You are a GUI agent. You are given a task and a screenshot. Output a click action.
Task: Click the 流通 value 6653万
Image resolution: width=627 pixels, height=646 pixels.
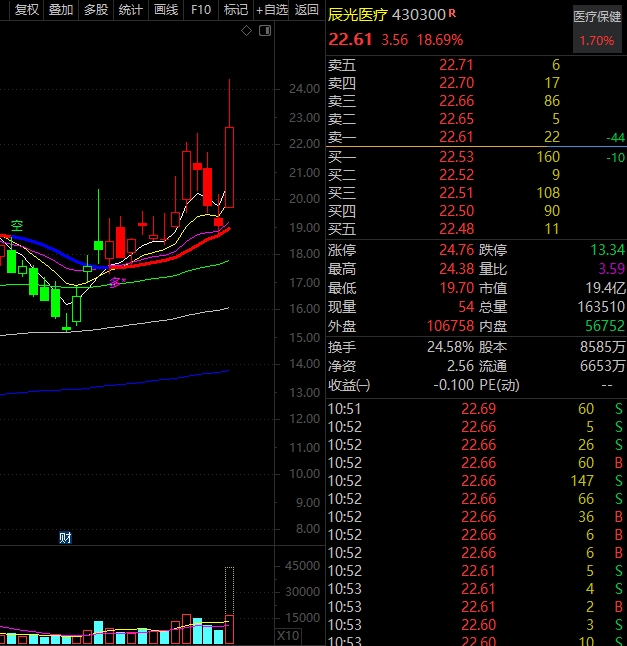pyautogui.click(x=602, y=366)
